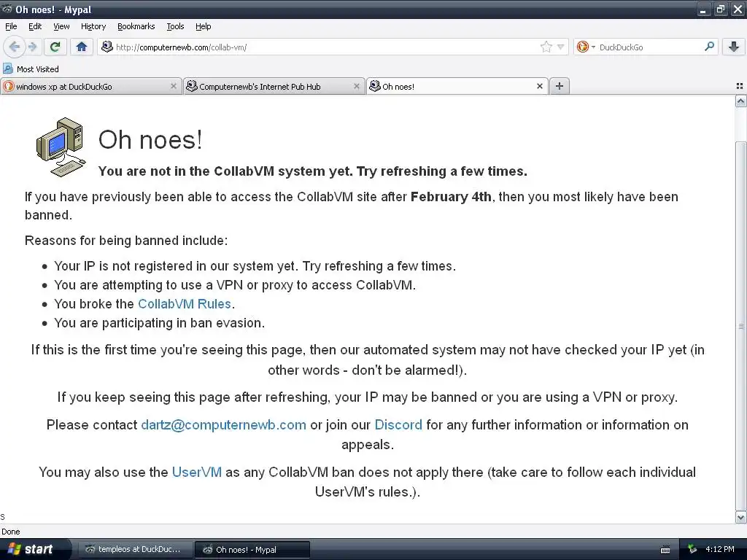Click the February 4th bold text

[451, 197]
